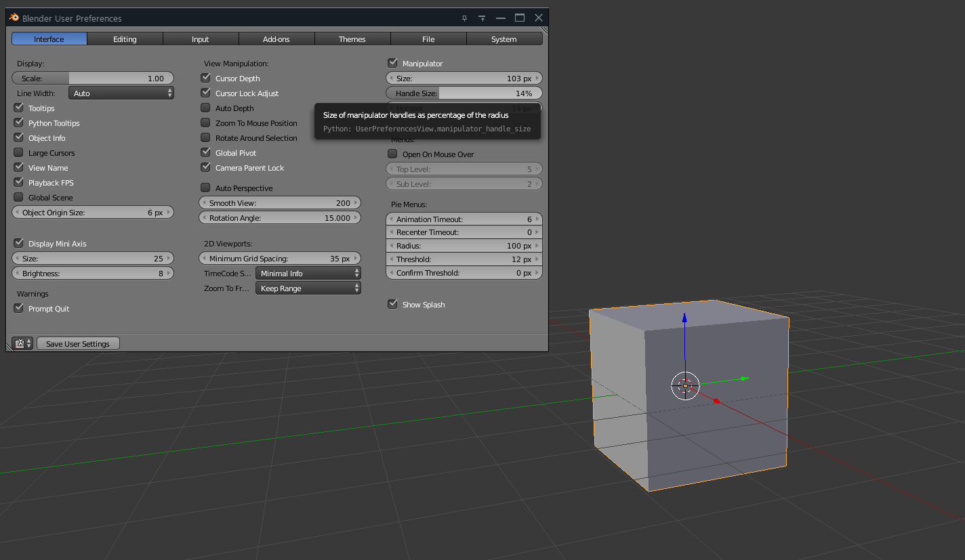
Task: Click Save User Settings button
Action: (78, 344)
